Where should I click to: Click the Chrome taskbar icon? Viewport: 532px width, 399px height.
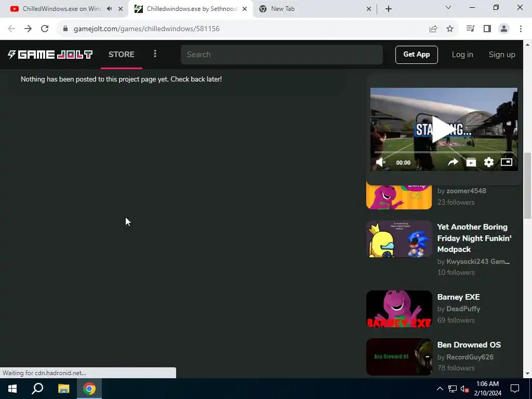pos(89,389)
